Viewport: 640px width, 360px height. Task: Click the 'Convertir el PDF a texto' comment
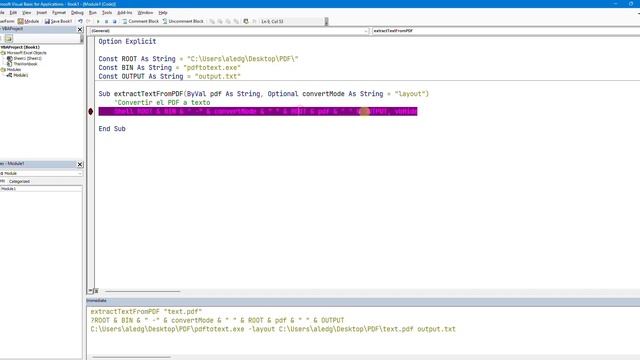coord(162,102)
